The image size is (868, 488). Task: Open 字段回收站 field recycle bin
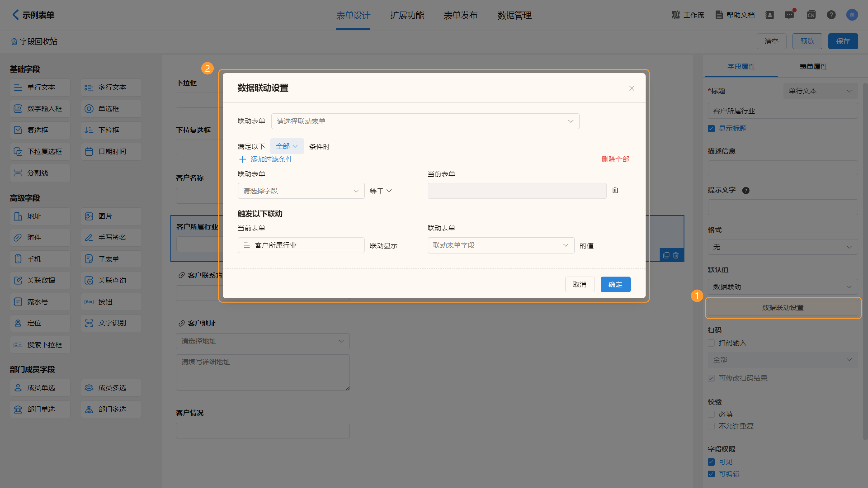34,41
